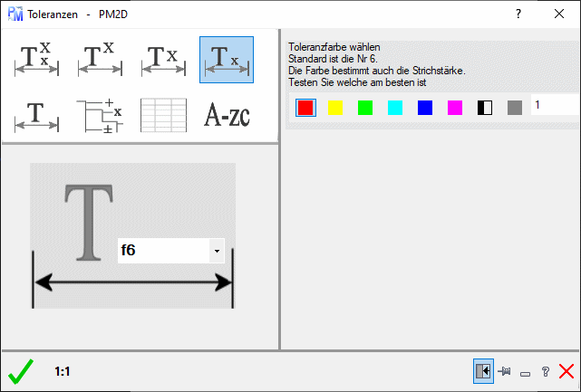Select the cyan color swatch
581x392 pixels.
pyautogui.click(x=395, y=108)
